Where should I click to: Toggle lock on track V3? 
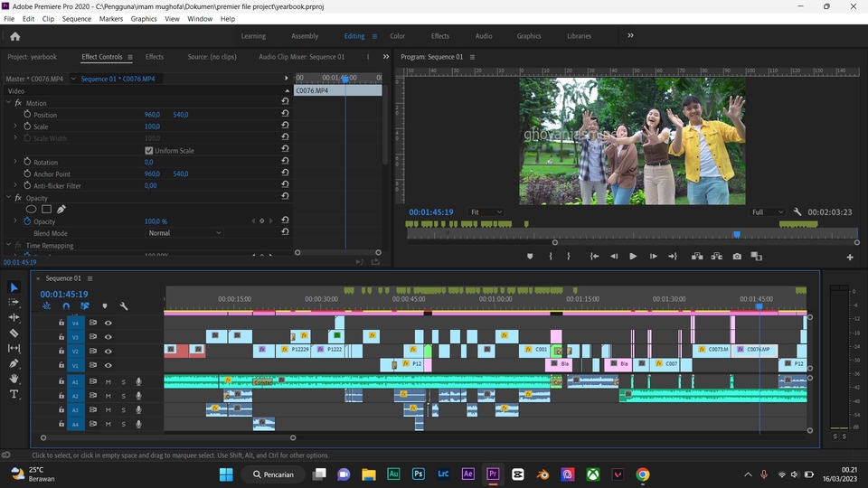[61, 336]
